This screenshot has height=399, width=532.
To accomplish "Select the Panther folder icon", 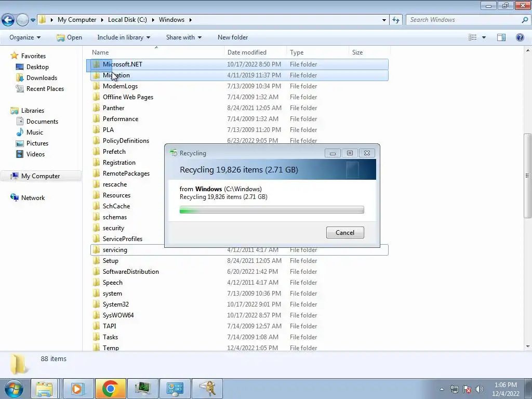I will pos(97,108).
